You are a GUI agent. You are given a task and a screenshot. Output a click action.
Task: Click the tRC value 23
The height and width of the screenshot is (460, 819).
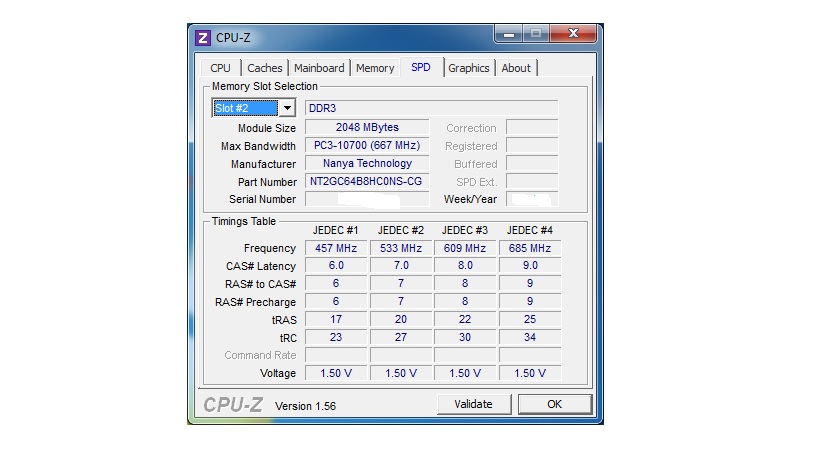[336, 337]
